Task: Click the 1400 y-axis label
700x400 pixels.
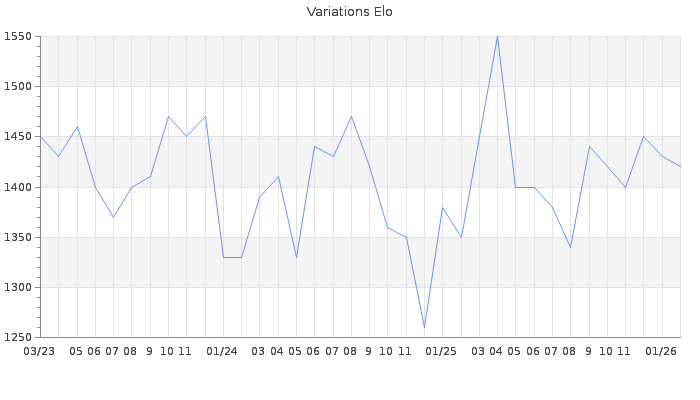Action: click(19, 187)
